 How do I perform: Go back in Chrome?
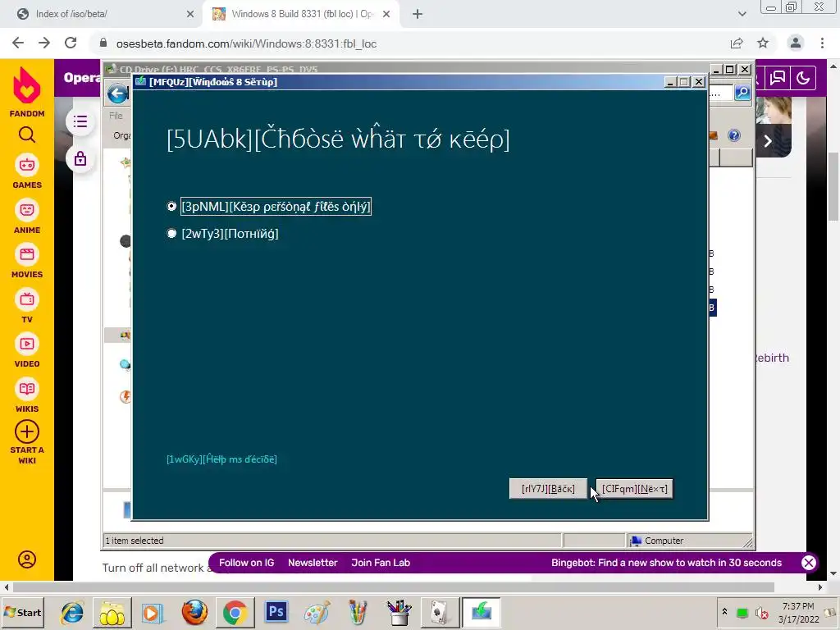point(18,43)
